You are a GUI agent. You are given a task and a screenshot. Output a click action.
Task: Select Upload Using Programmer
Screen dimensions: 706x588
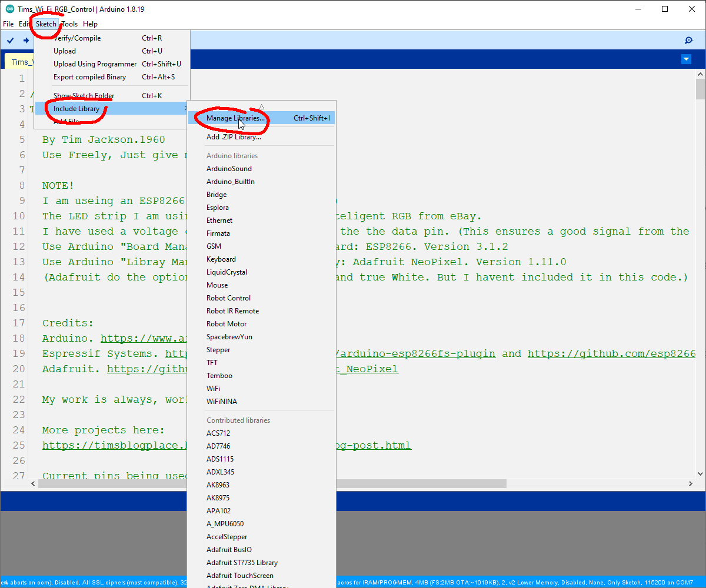coord(112,64)
